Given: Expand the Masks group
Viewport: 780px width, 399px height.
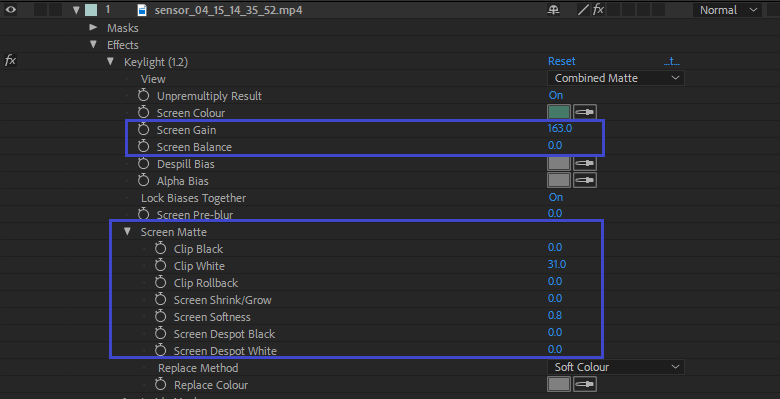Looking at the screenshot, I should 93,27.
